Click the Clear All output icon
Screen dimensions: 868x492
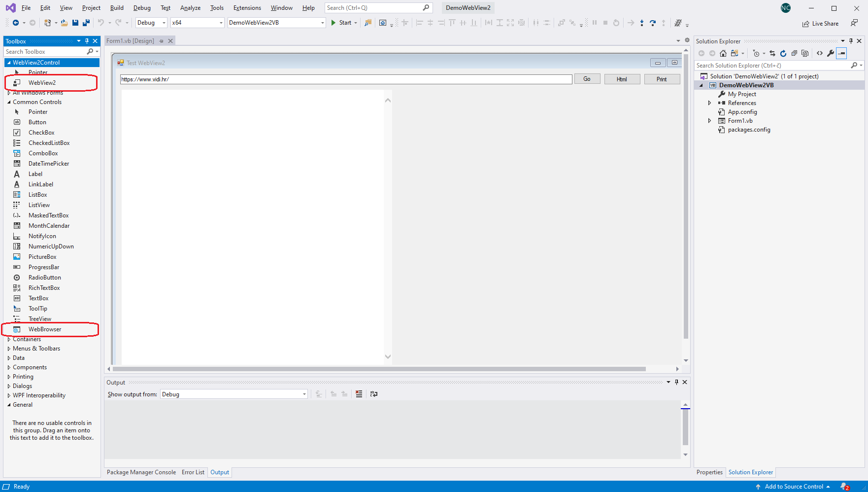(359, 394)
